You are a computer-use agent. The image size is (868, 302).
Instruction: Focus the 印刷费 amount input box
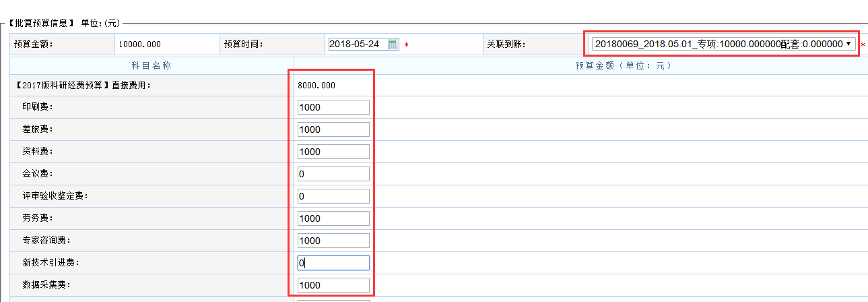click(x=333, y=107)
